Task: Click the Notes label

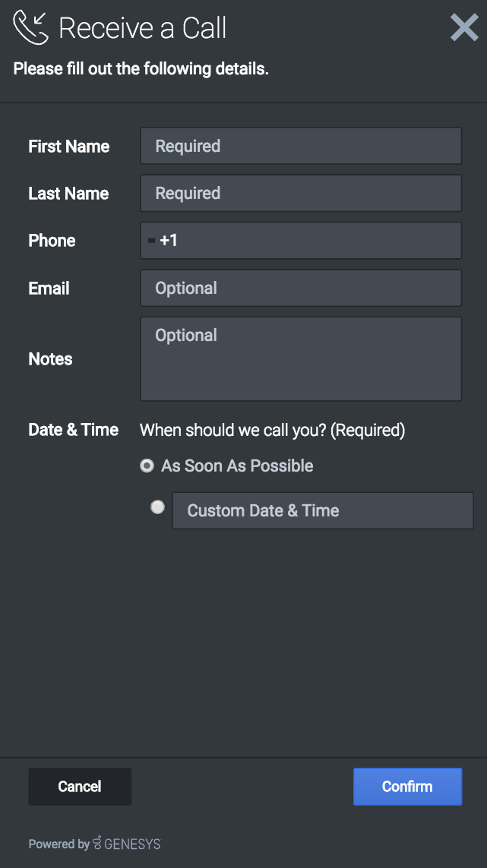Action: [x=50, y=359]
